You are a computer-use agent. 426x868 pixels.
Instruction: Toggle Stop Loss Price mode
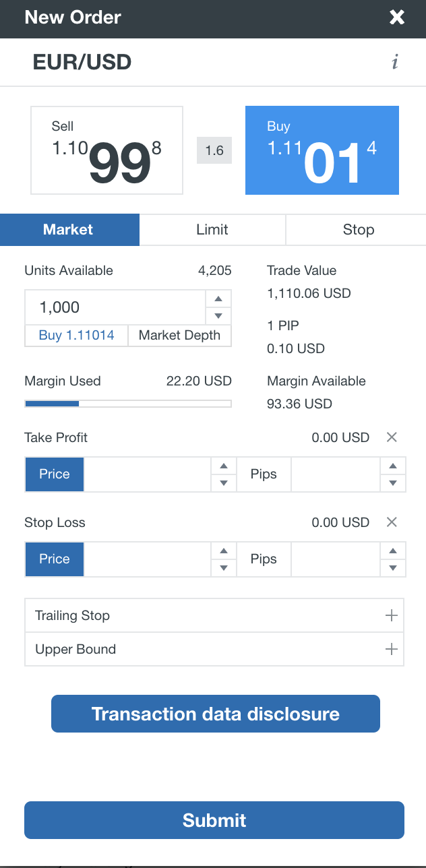(x=55, y=559)
